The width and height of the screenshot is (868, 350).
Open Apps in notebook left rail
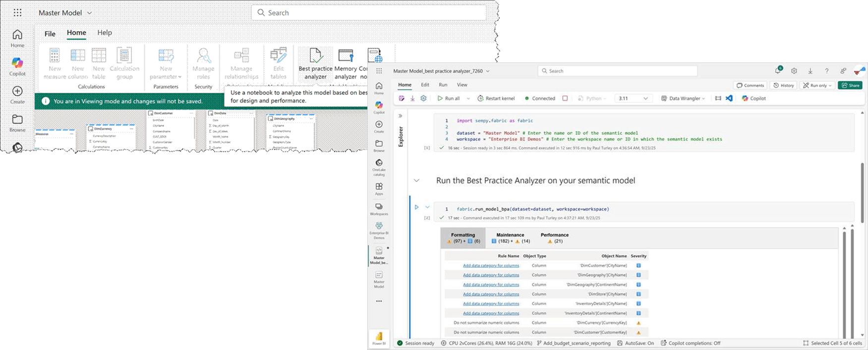[x=379, y=189]
